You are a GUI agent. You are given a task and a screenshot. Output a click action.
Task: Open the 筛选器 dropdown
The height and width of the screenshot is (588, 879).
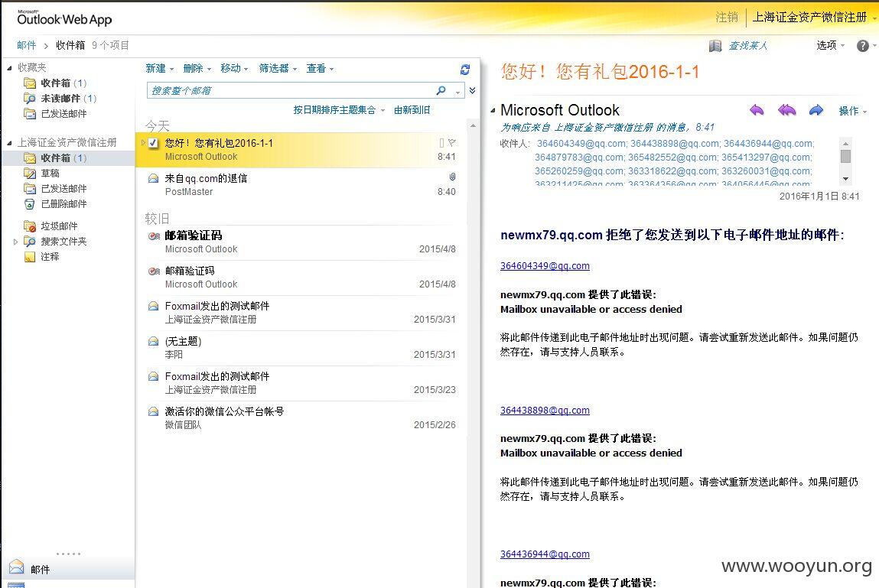pyautogui.click(x=278, y=68)
